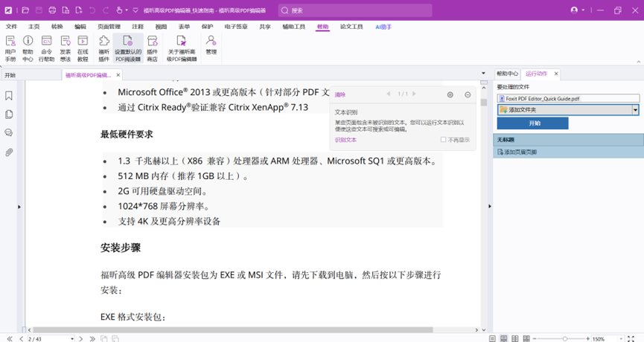
Task: Switch to two-page facing view mode
Action: coord(515,339)
